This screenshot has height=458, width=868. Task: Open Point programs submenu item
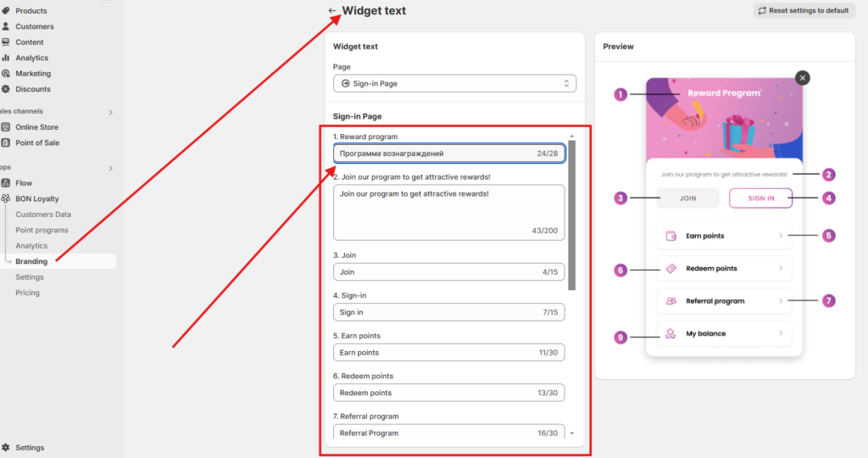click(42, 230)
